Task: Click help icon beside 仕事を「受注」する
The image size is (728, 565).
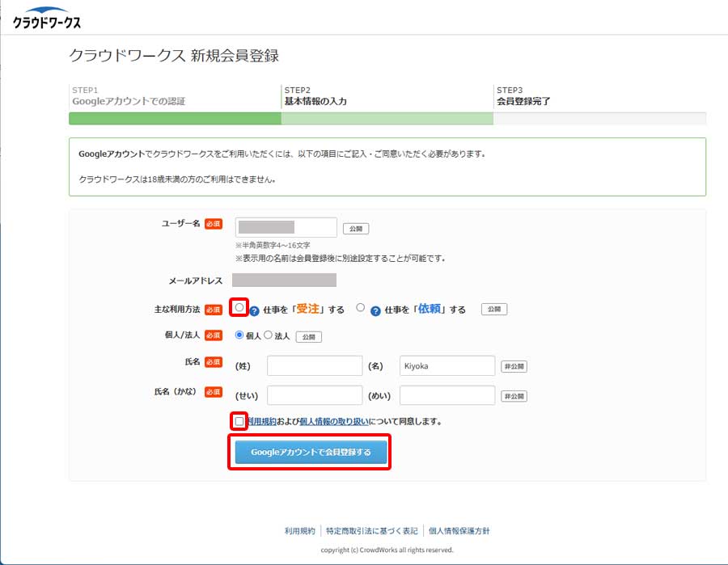Action: pyautogui.click(x=254, y=310)
